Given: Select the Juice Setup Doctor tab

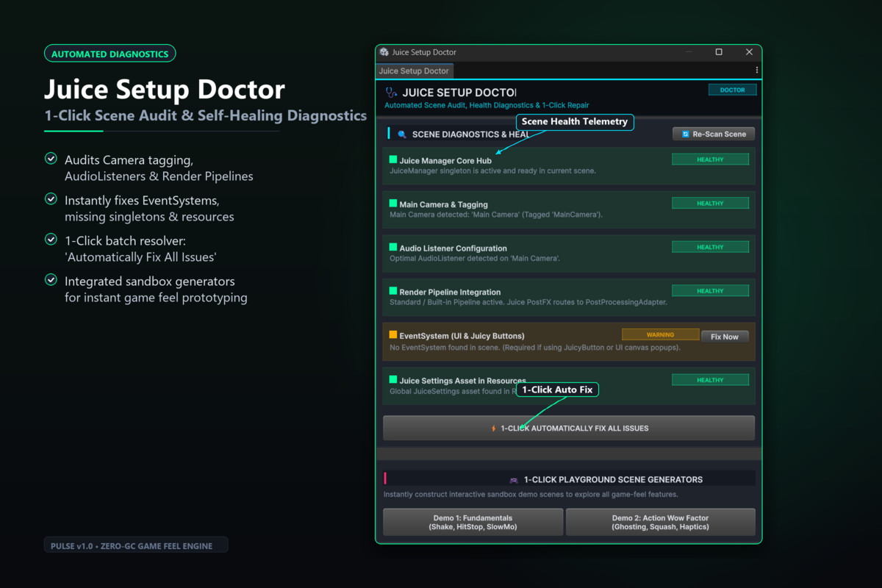Looking at the screenshot, I should point(414,71).
